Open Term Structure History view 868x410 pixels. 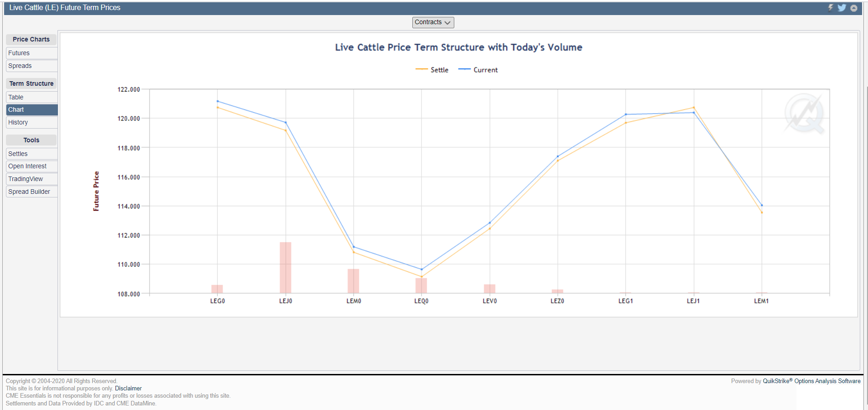click(31, 122)
